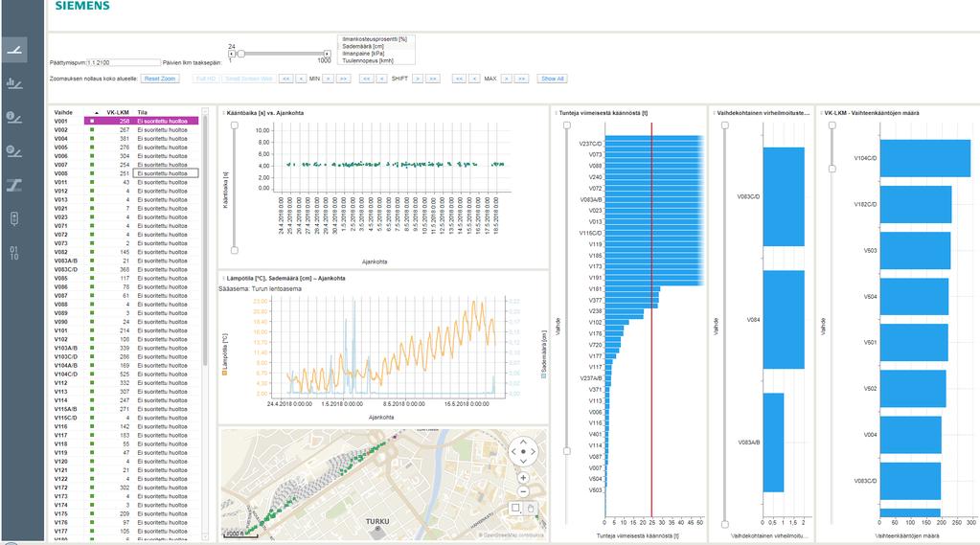Image resolution: width=980 pixels, height=545 pixels.
Task: Open the bar chart switch statistics view
Action: (15, 83)
